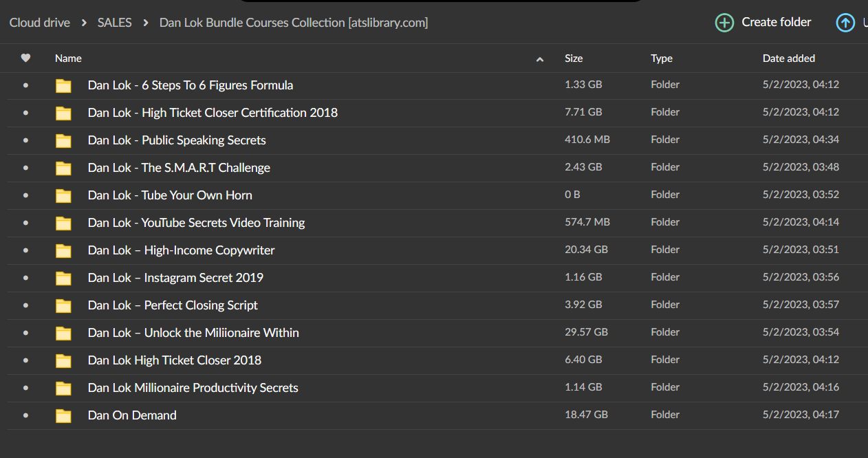This screenshot has height=458, width=868.
Task: Click the blue upload arrow icon
Action: pos(845,22)
